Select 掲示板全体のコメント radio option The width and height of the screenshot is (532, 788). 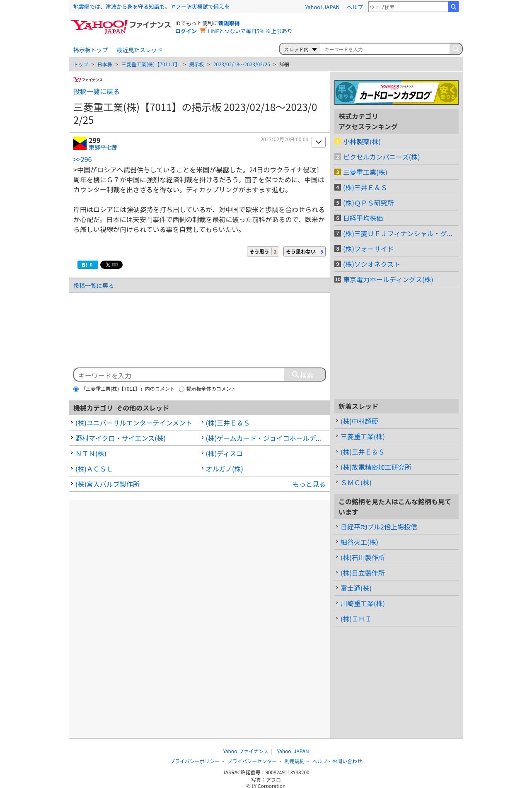181,389
